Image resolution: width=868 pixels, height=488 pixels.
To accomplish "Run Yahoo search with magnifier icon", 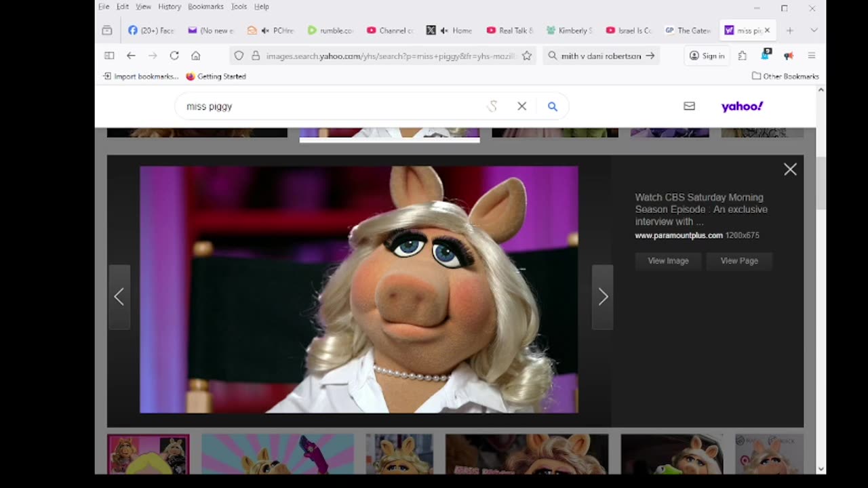I will pyautogui.click(x=553, y=106).
